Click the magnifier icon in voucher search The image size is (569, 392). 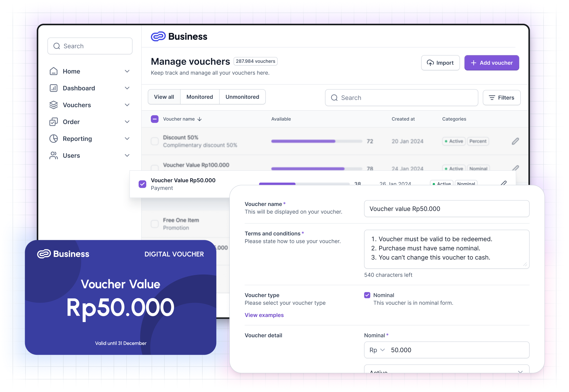coord(334,97)
